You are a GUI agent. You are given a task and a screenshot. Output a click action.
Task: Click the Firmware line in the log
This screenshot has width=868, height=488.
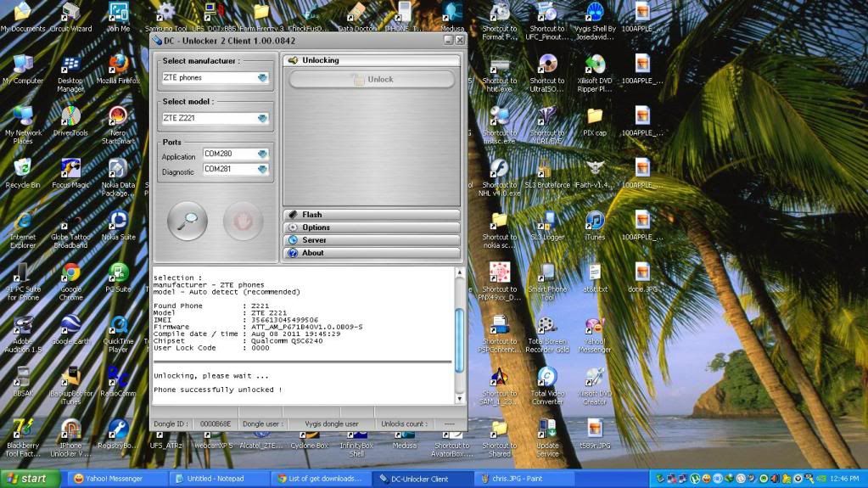pyautogui.click(x=258, y=327)
